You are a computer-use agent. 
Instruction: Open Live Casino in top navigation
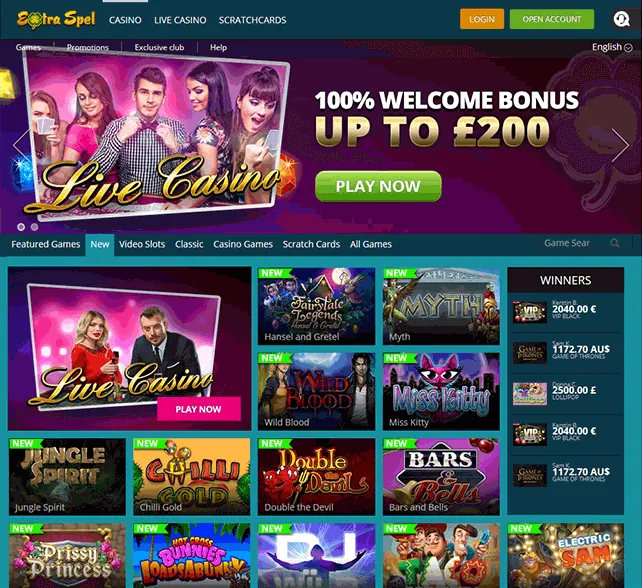180,20
